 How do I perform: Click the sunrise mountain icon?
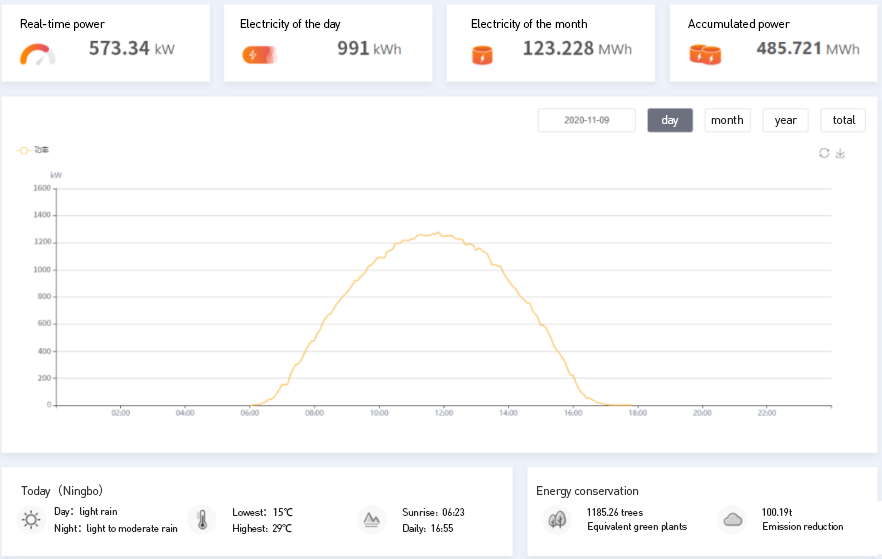pos(372,519)
